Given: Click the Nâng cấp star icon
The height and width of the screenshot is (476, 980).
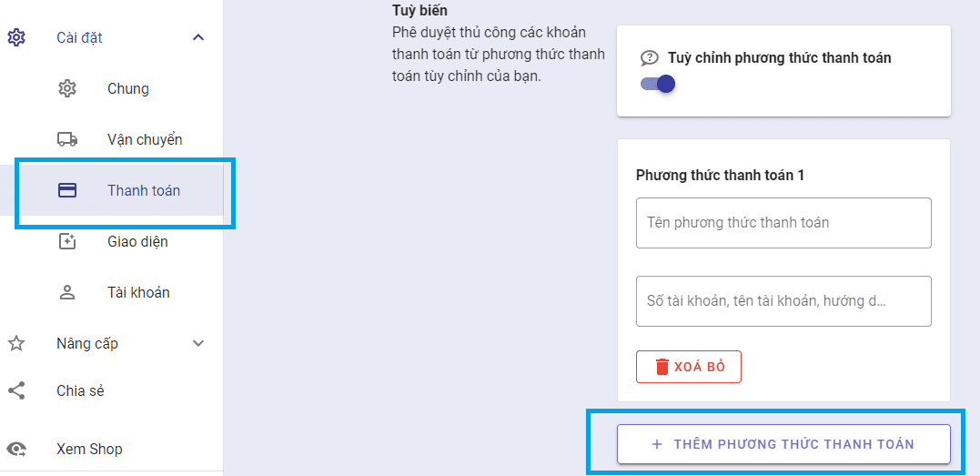Looking at the screenshot, I should coord(16,344).
